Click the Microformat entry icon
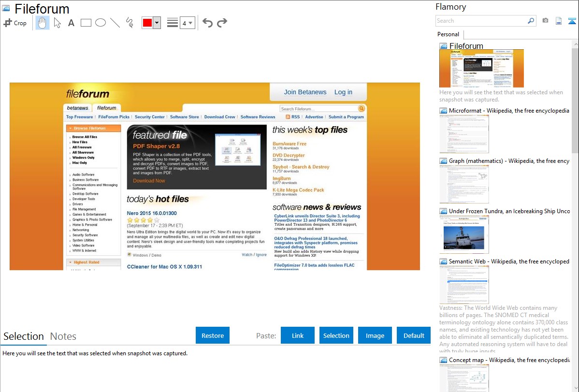 tap(443, 111)
